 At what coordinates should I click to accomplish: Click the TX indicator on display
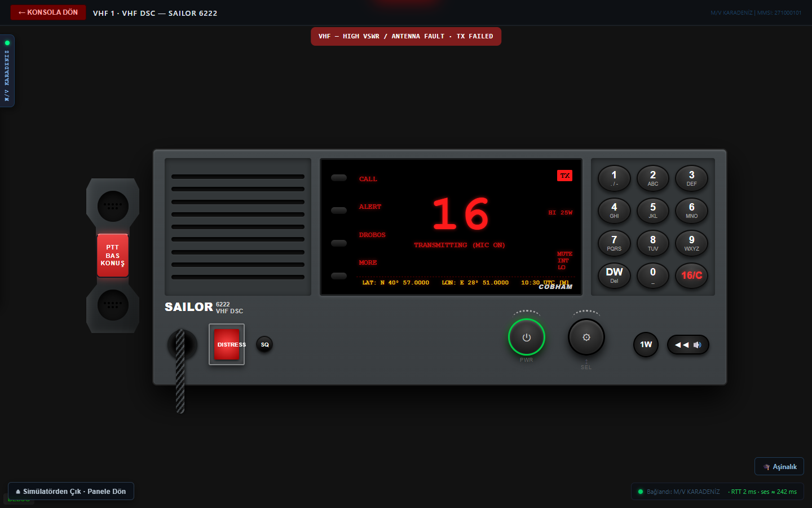(x=565, y=176)
